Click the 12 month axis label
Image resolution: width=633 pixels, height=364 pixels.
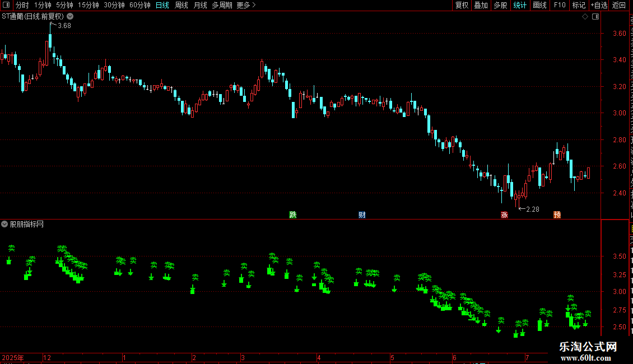(x=47, y=357)
